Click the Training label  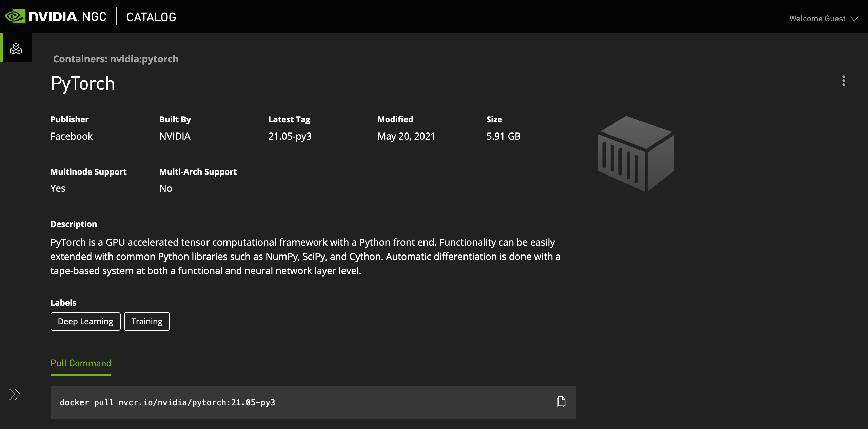(147, 321)
